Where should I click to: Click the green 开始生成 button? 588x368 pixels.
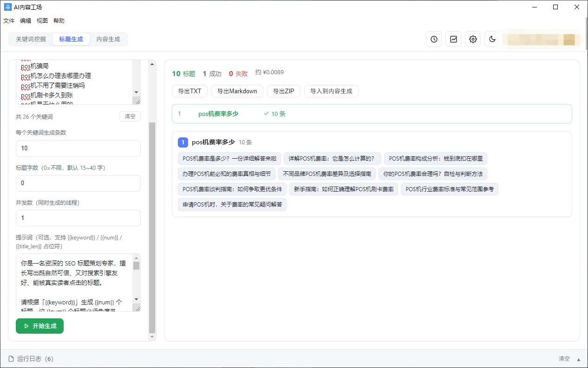(x=39, y=326)
